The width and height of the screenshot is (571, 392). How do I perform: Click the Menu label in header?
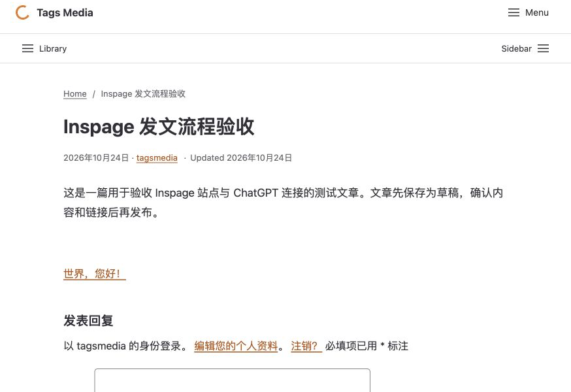537,13
